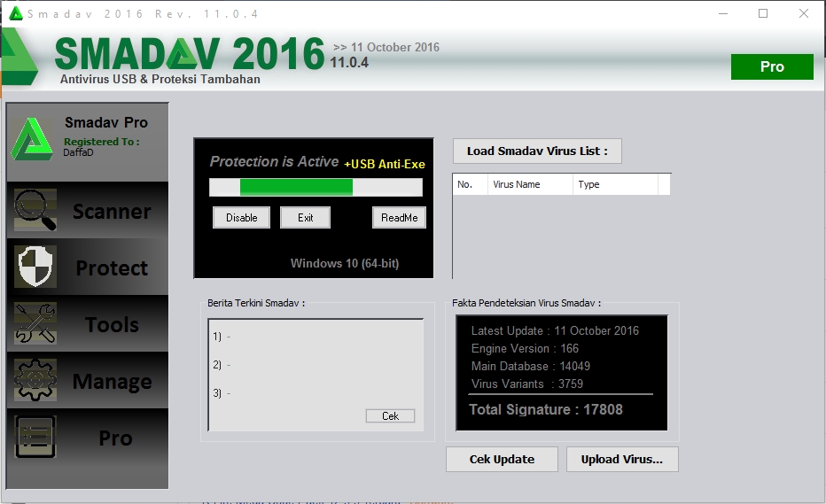Click the Cek Update button
Image resolution: width=826 pixels, height=504 pixels.
tap(502, 459)
